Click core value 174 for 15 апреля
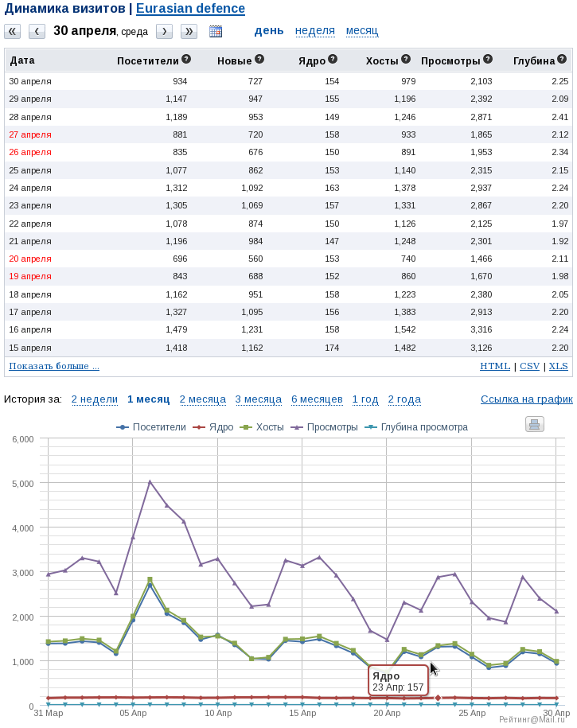The image size is (577, 728). (x=332, y=348)
